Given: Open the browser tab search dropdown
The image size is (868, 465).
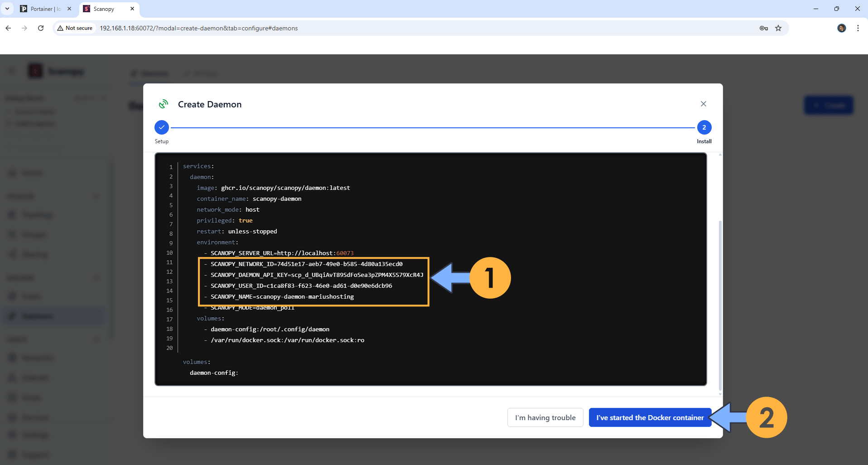Looking at the screenshot, I should tap(7, 9).
